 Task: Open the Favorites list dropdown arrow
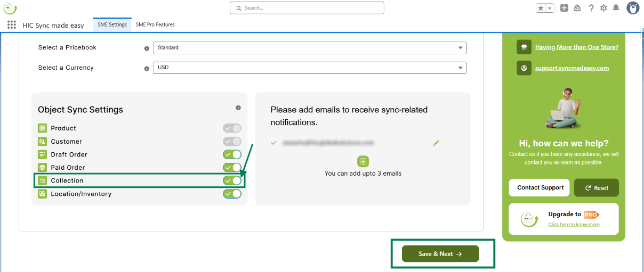[550, 8]
